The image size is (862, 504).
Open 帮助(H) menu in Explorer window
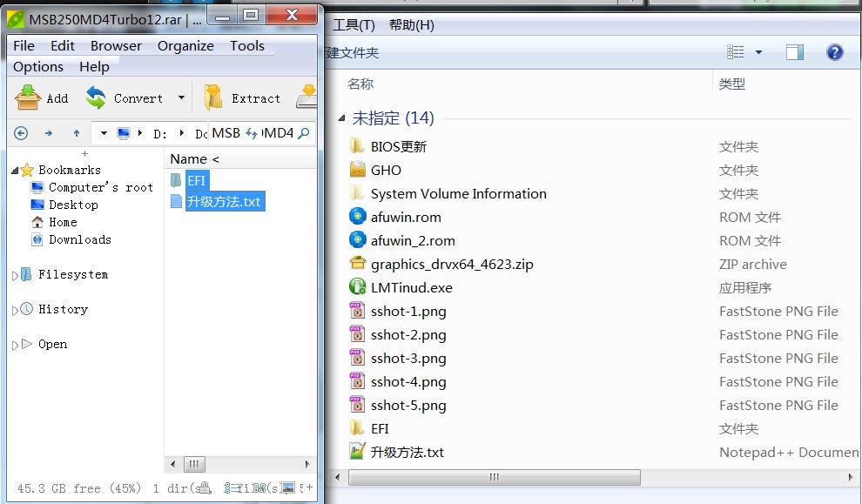tap(411, 24)
